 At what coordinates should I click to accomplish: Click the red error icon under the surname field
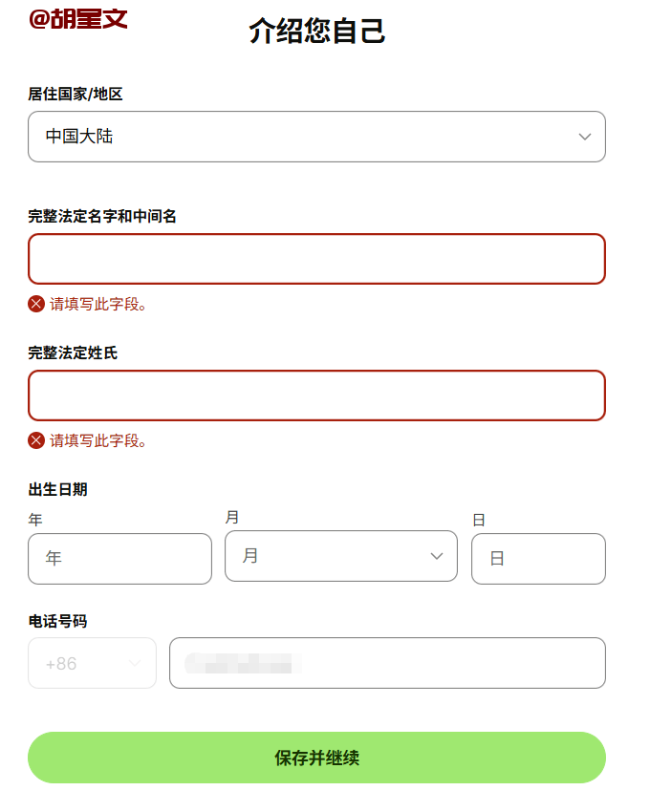click(36, 440)
